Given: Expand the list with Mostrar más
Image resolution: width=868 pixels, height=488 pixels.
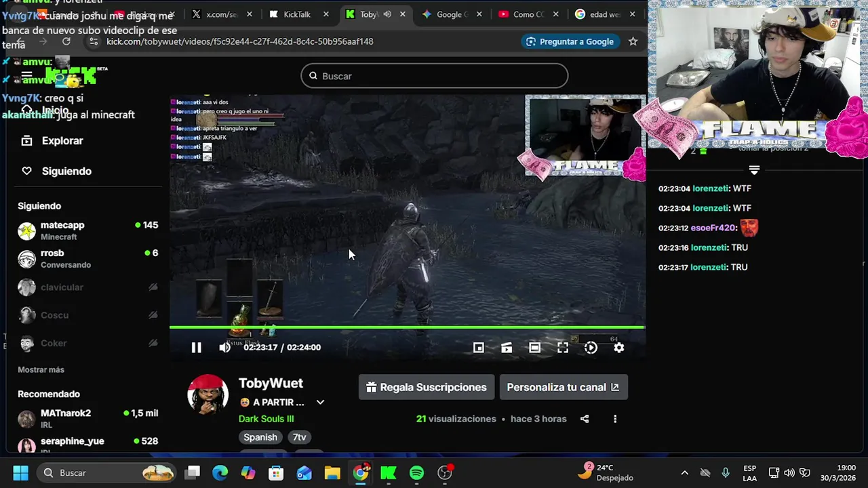Looking at the screenshot, I should [41, 370].
